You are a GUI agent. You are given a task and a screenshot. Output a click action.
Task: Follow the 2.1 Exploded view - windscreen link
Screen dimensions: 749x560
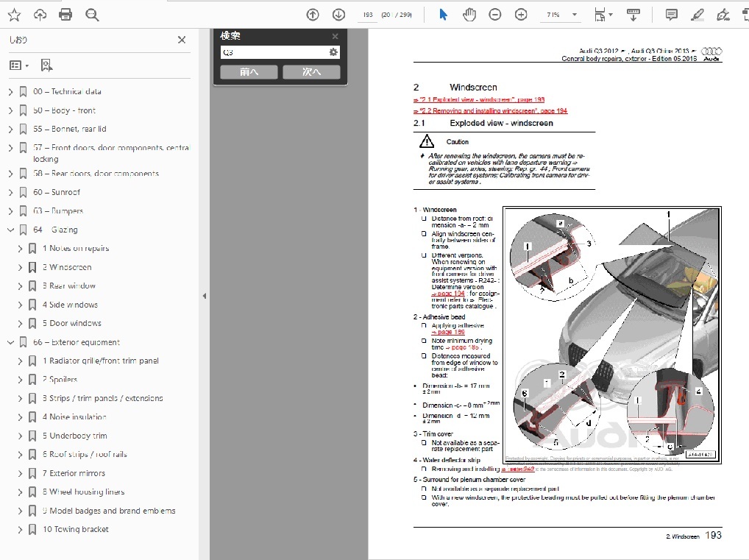pos(479,100)
